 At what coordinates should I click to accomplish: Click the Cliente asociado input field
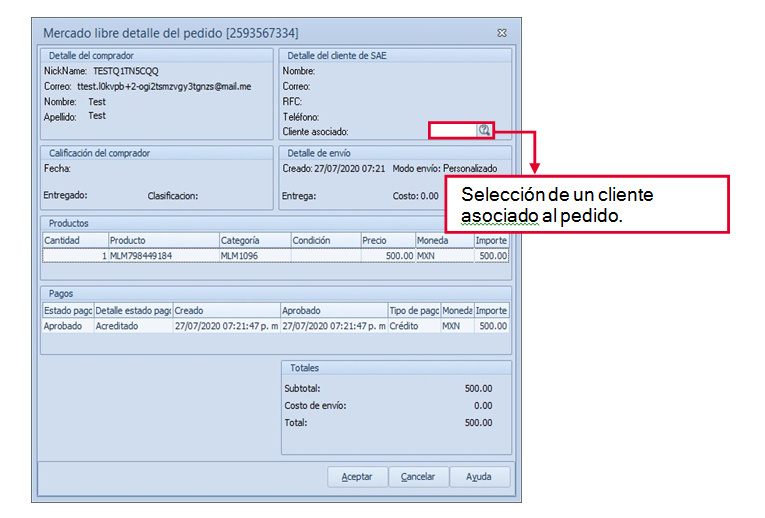[454, 130]
